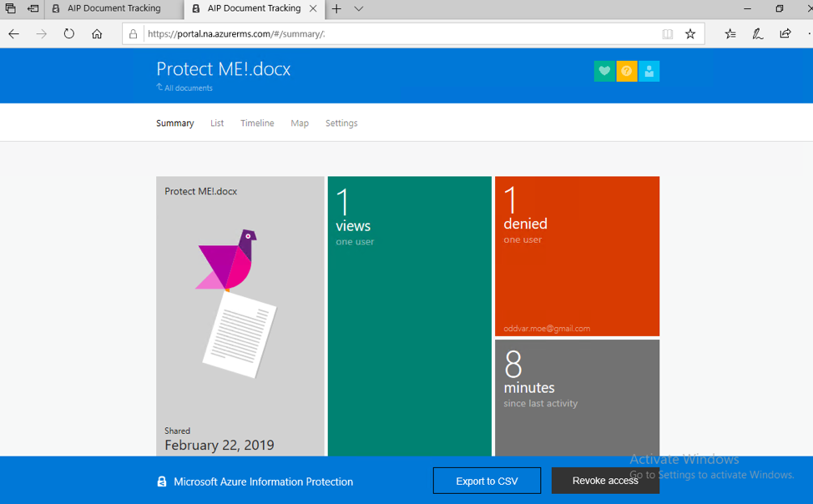Click the Revoke access button
Image resolution: width=813 pixels, height=504 pixels.
point(605,481)
